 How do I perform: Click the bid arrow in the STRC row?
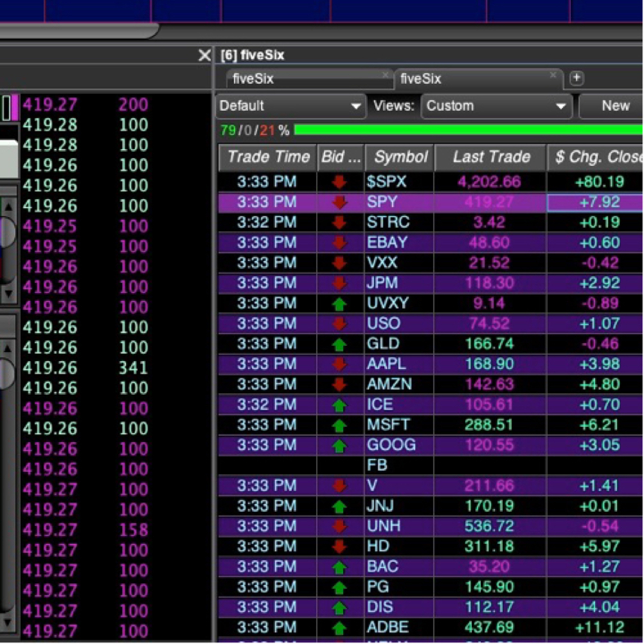[x=339, y=223]
